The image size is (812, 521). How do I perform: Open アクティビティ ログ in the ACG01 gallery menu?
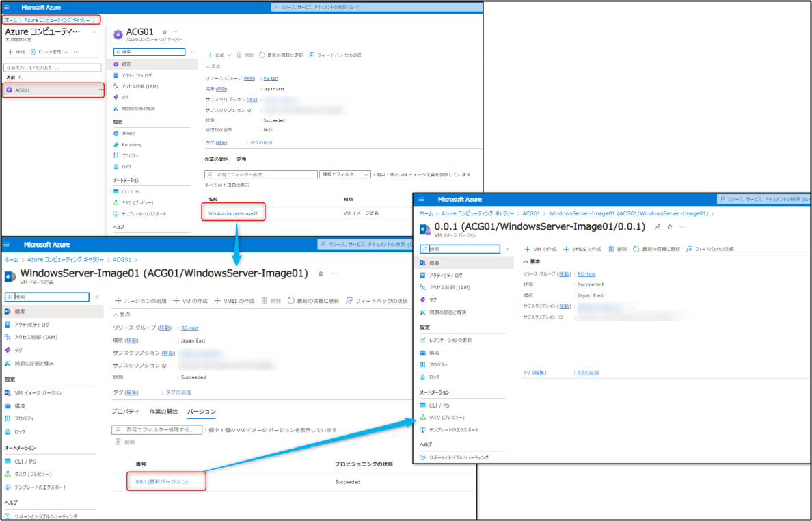[137, 76]
